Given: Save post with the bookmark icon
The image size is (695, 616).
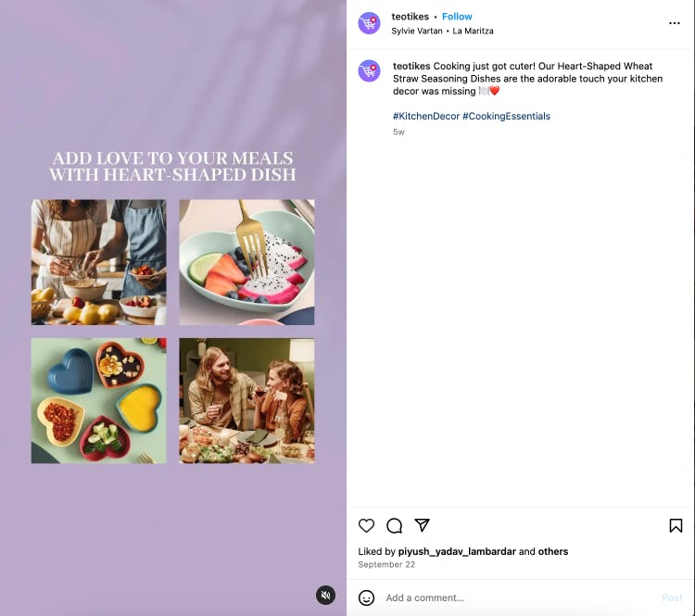Looking at the screenshot, I should [676, 525].
